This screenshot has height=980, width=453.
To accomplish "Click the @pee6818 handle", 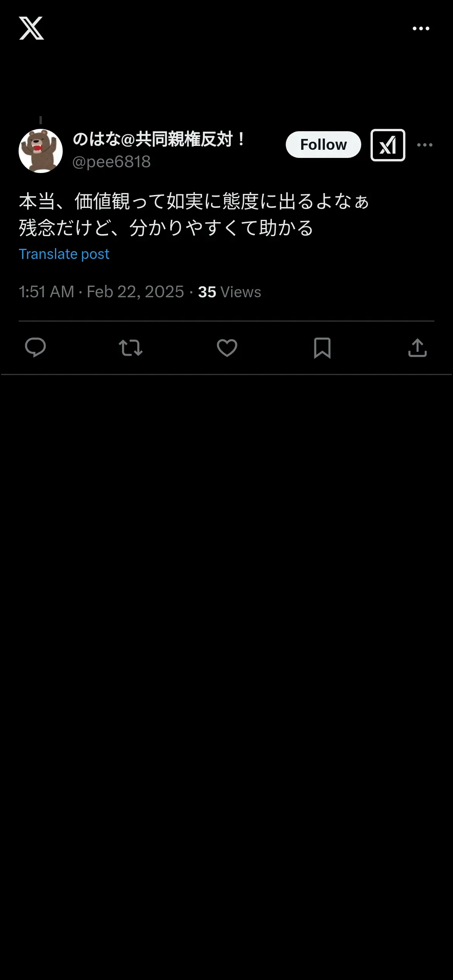I will pyautogui.click(x=112, y=162).
